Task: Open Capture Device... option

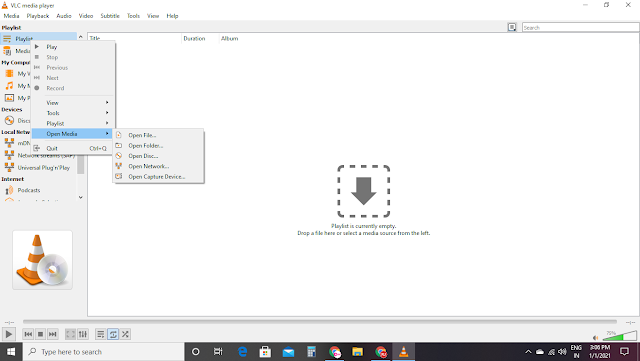Action: (x=158, y=176)
